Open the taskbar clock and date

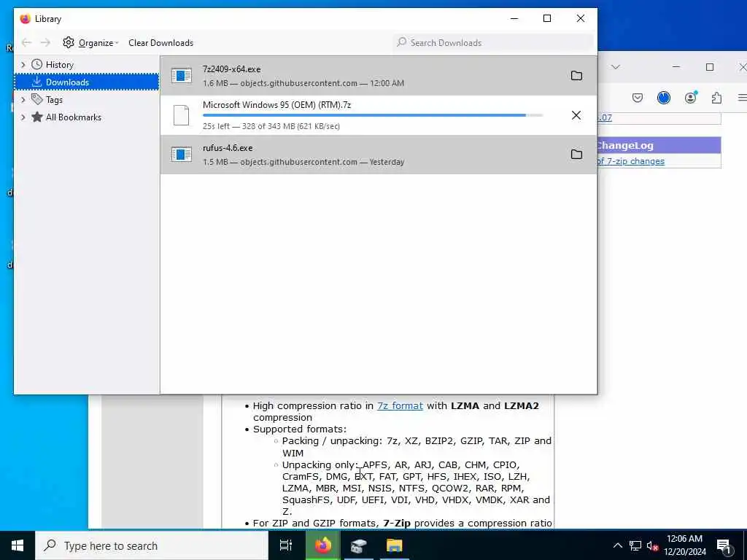(684, 545)
